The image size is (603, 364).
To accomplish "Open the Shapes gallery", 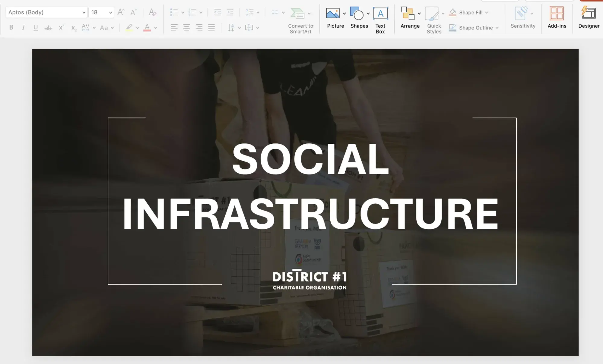I will click(357, 14).
